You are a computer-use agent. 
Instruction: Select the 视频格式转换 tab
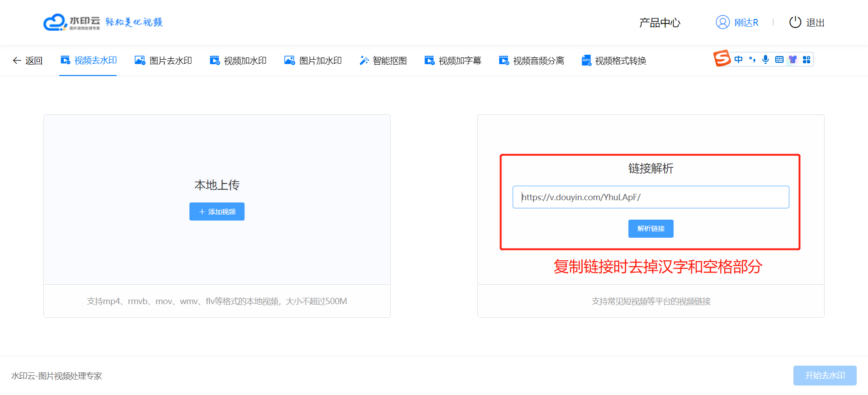(x=613, y=61)
